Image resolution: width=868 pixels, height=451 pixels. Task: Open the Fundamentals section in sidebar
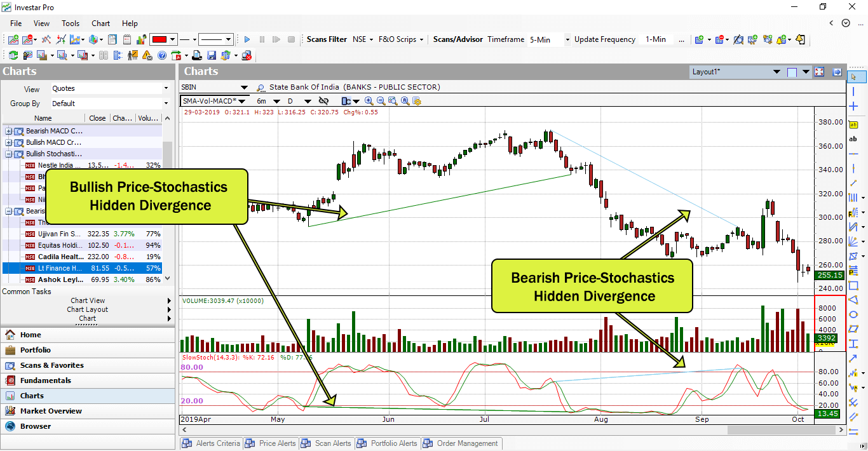click(45, 380)
